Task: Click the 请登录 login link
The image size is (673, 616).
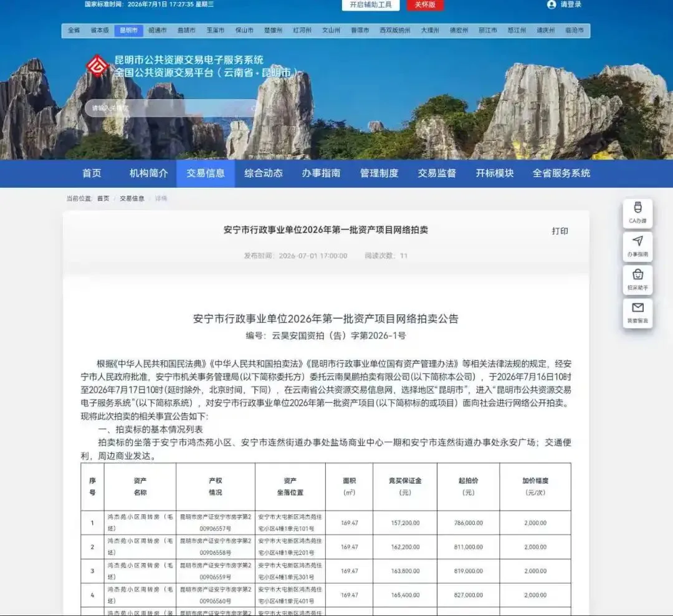Action: [570, 4]
